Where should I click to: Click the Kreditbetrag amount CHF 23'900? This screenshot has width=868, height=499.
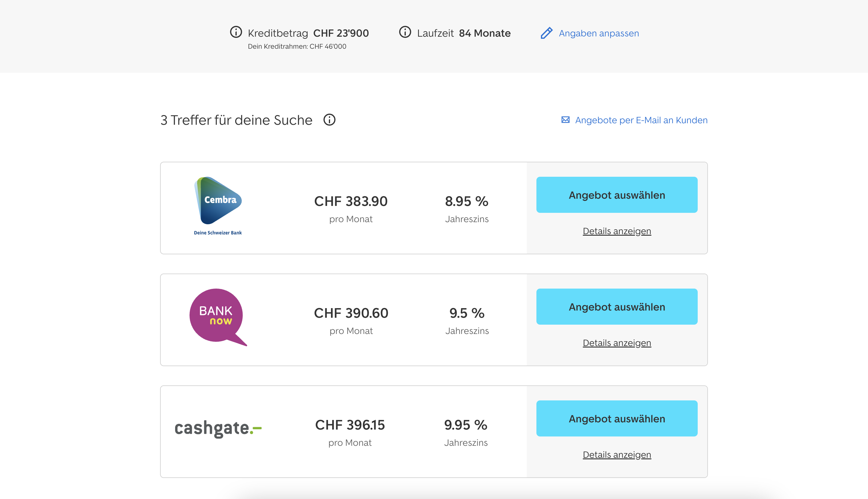(341, 33)
